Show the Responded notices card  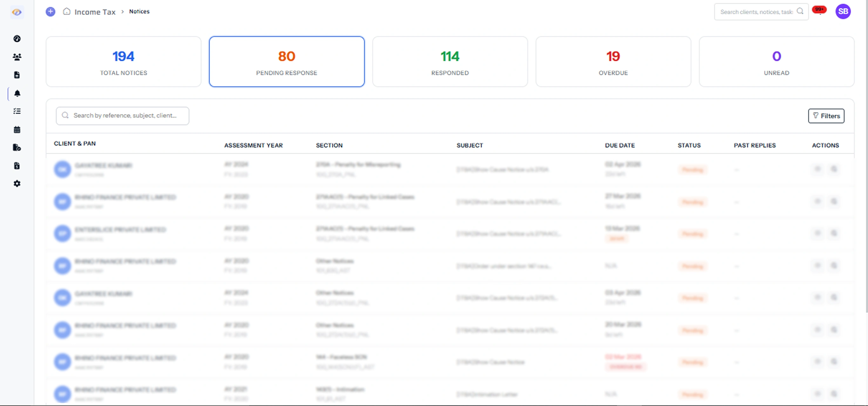click(450, 62)
